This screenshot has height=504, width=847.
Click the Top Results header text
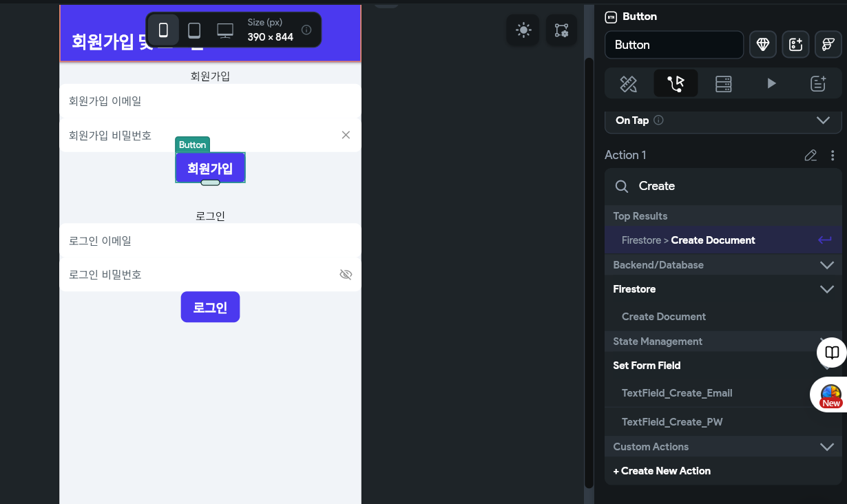(640, 216)
